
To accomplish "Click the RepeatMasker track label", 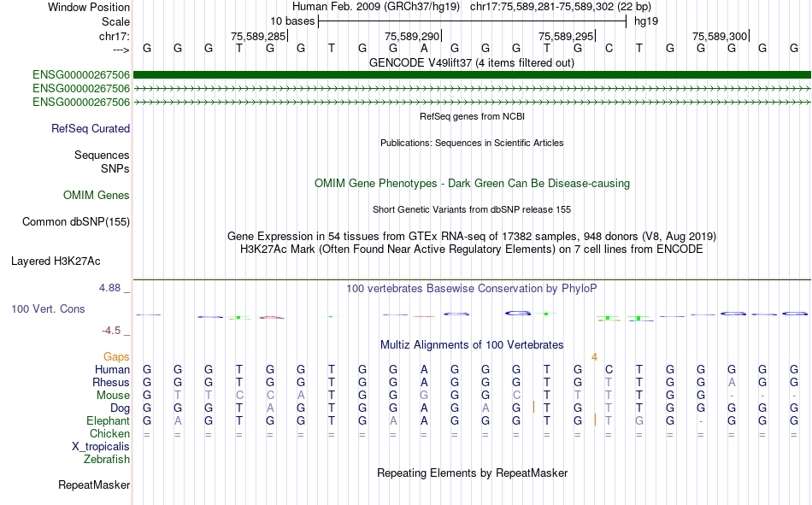I will pyautogui.click(x=94, y=484).
